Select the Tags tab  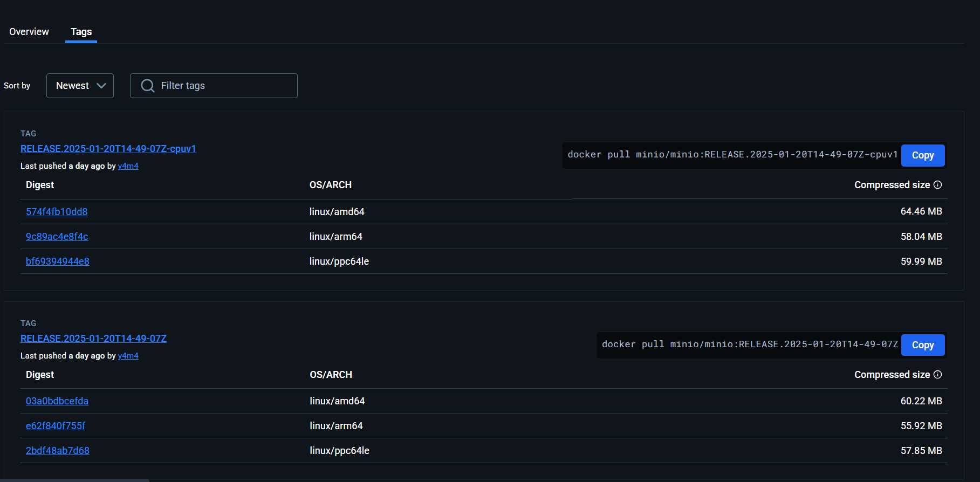tap(81, 32)
